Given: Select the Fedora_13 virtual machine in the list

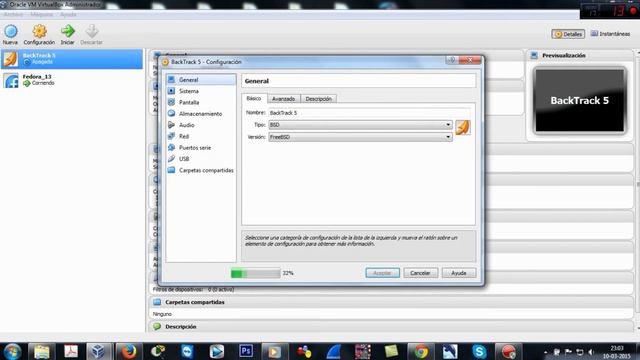Looking at the screenshot, I should coord(72,80).
